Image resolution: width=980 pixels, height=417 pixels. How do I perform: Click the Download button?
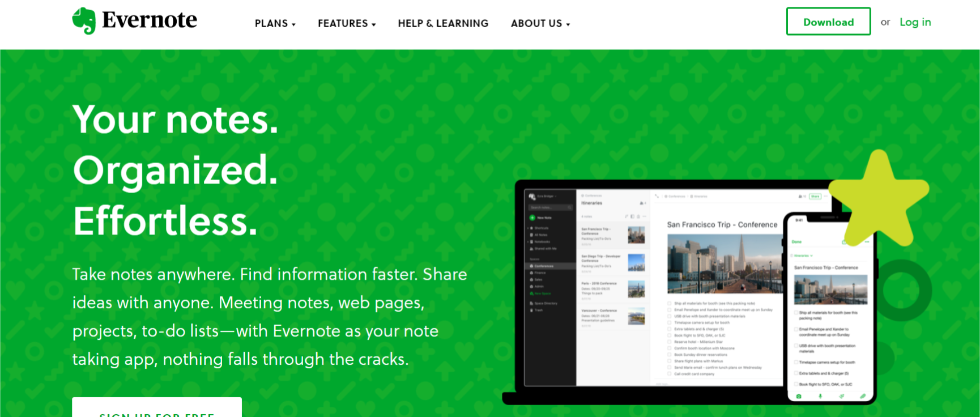828,22
